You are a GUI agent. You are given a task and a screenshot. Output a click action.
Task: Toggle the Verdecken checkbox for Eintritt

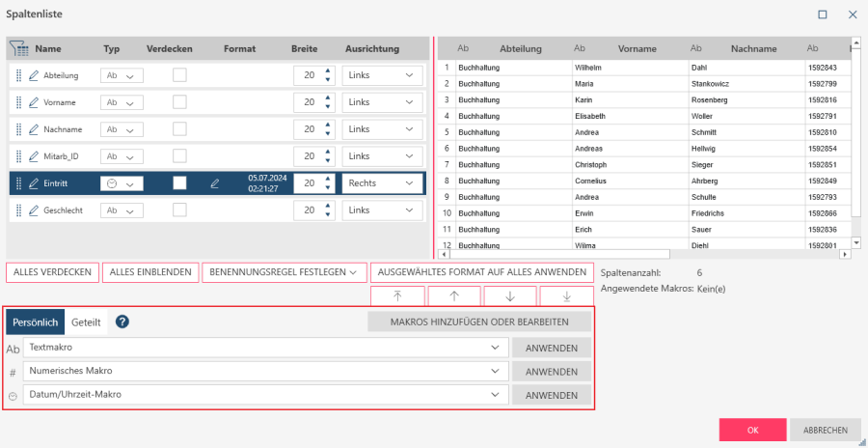pos(179,183)
